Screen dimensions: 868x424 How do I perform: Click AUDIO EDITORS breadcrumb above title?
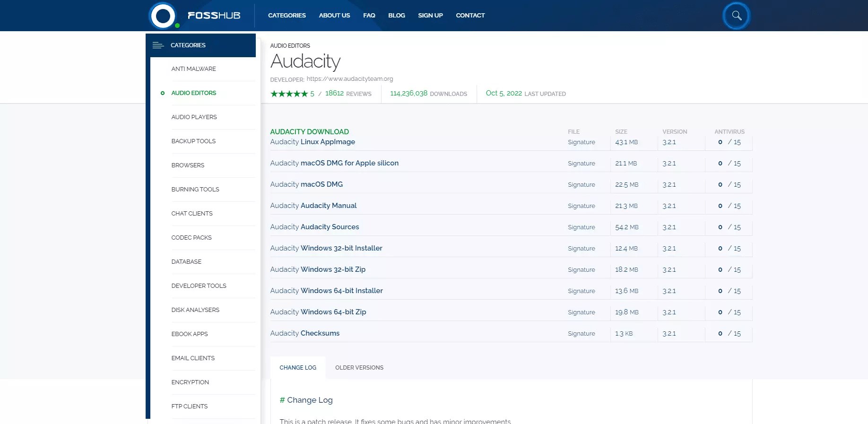pyautogui.click(x=290, y=45)
